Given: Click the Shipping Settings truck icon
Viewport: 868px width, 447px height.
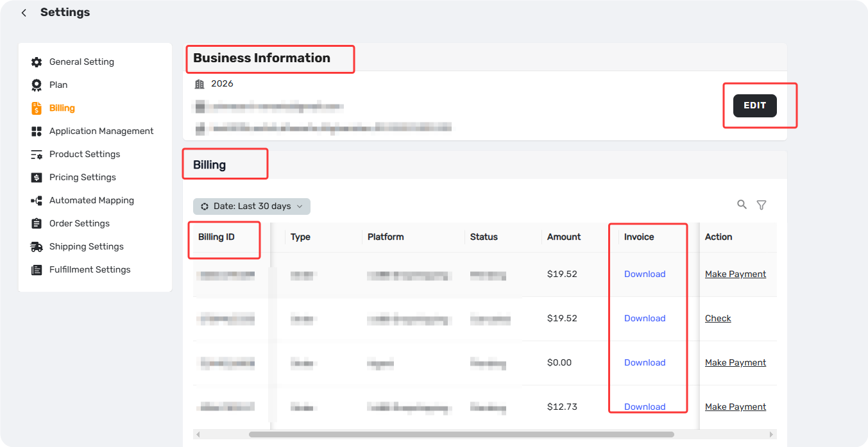Looking at the screenshot, I should [x=37, y=247].
